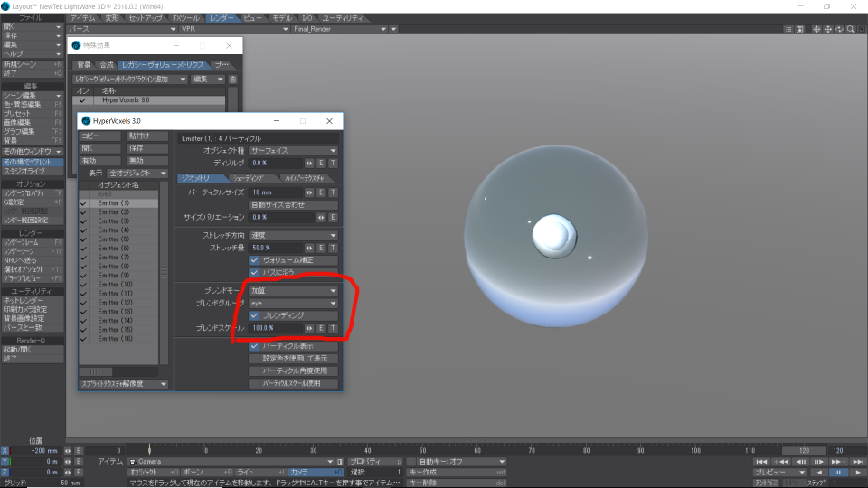Click the small icon next to the Camera item dropdown
The height and width of the screenshot is (488, 868).
click(x=340, y=462)
